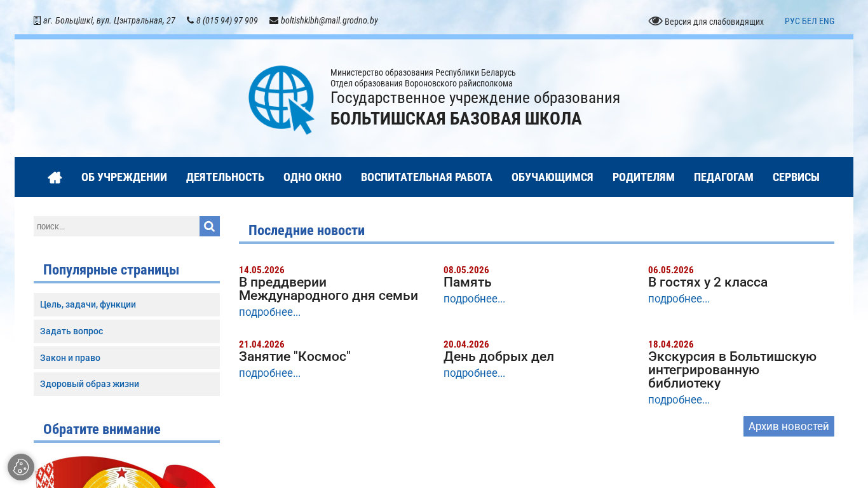Open the Закон и право page
Viewport: 868px width, 488px height.
pos(126,358)
